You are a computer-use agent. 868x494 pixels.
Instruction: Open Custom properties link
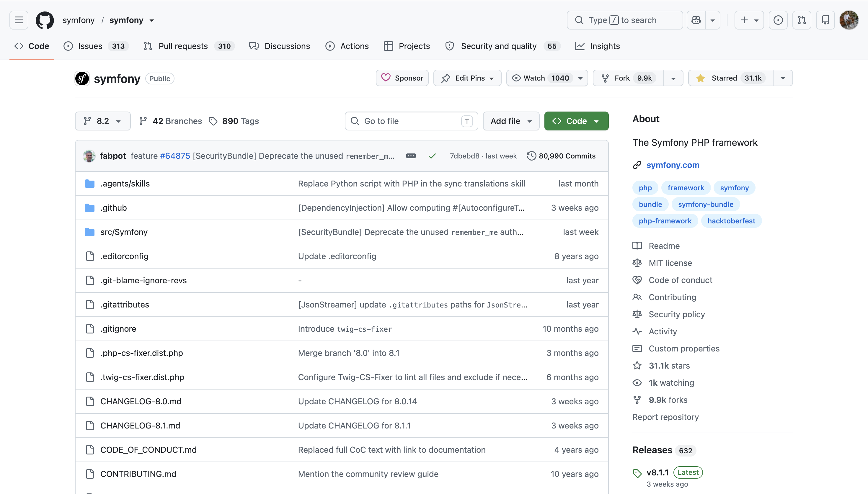[x=676, y=349]
